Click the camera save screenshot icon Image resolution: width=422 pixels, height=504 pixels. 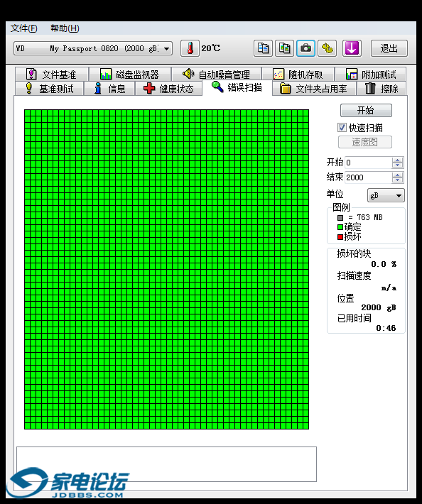[305, 48]
